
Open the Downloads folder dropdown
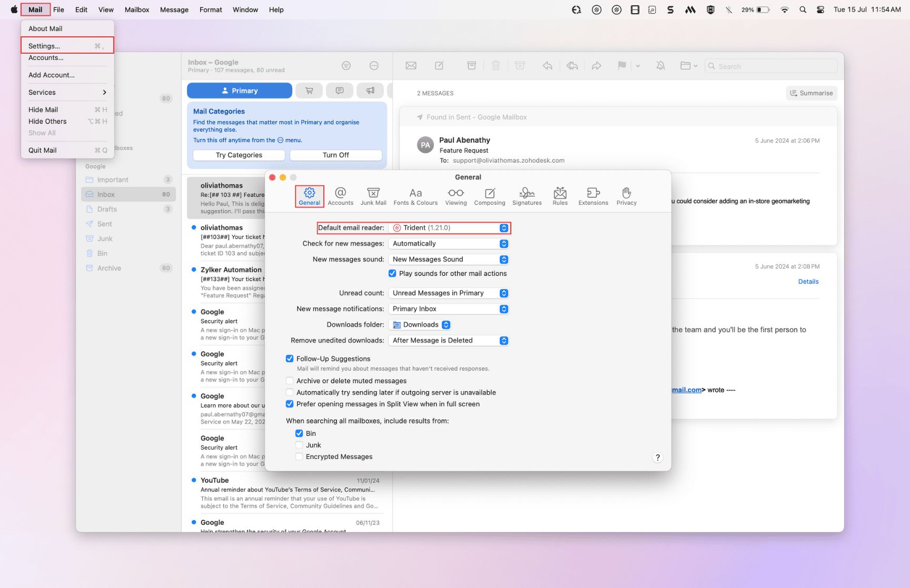(x=420, y=325)
